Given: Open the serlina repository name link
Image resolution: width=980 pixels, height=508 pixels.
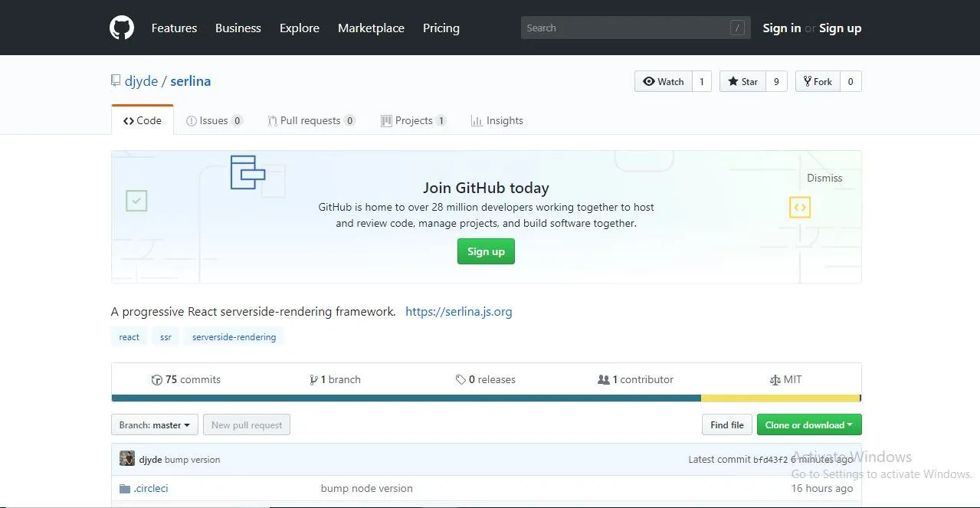Looking at the screenshot, I should [x=190, y=81].
